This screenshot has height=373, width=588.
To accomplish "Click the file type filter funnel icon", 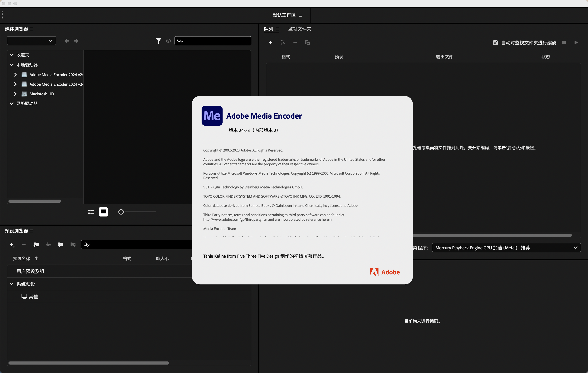I will pos(159,41).
